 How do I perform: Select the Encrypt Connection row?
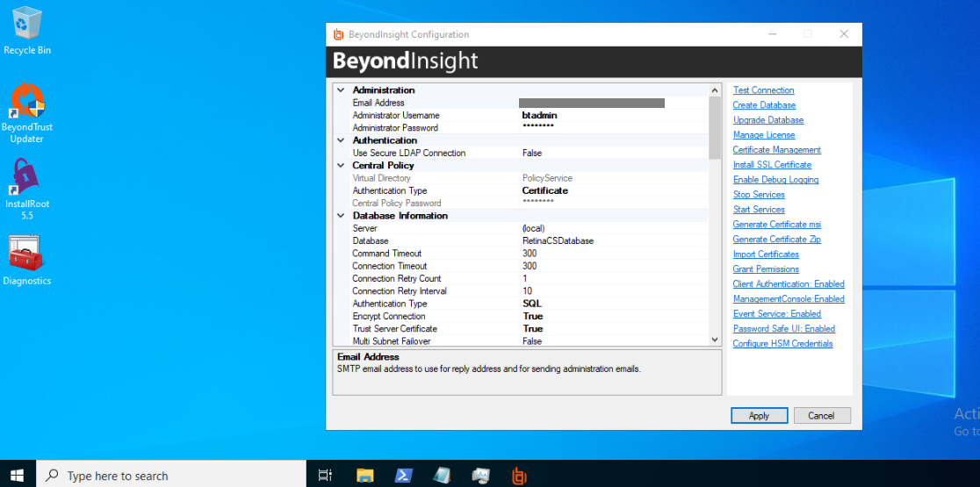[x=529, y=316]
